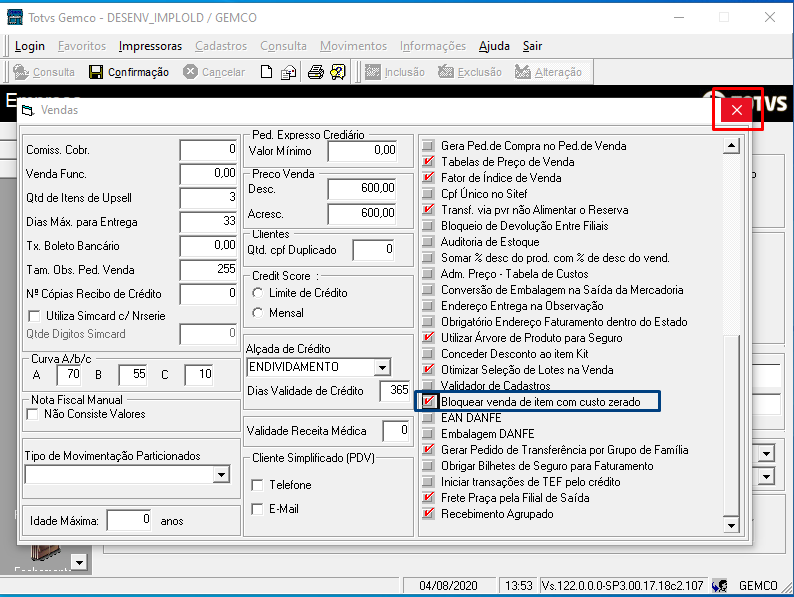
Task: Click the Qtd. cpf Duplicado field
Action: pyautogui.click(x=374, y=250)
